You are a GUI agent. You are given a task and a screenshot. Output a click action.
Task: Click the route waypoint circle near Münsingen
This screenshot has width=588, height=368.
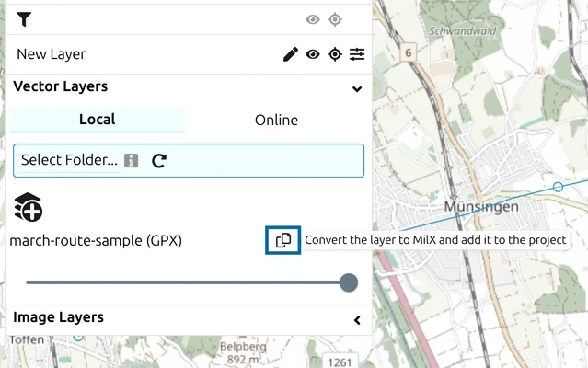click(x=558, y=187)
